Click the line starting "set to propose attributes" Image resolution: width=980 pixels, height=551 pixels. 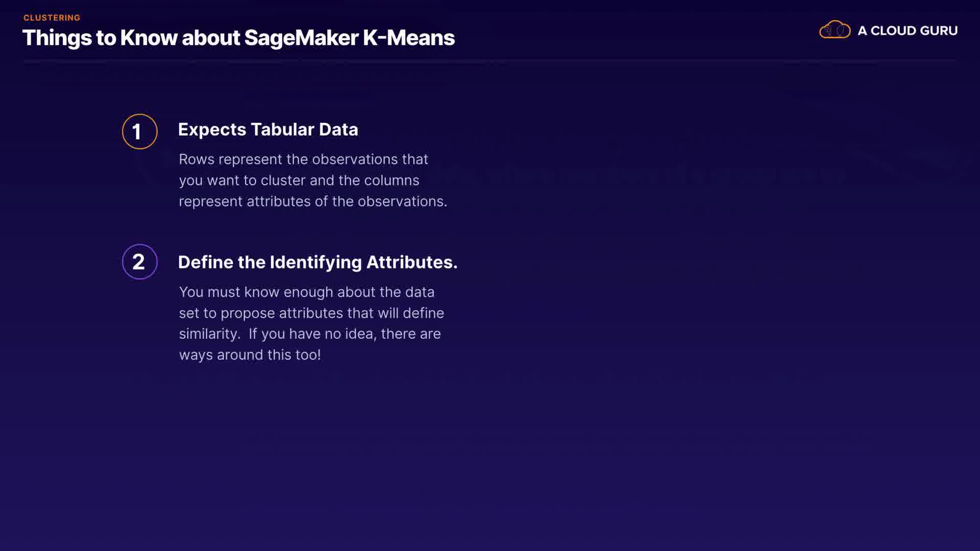311,313
